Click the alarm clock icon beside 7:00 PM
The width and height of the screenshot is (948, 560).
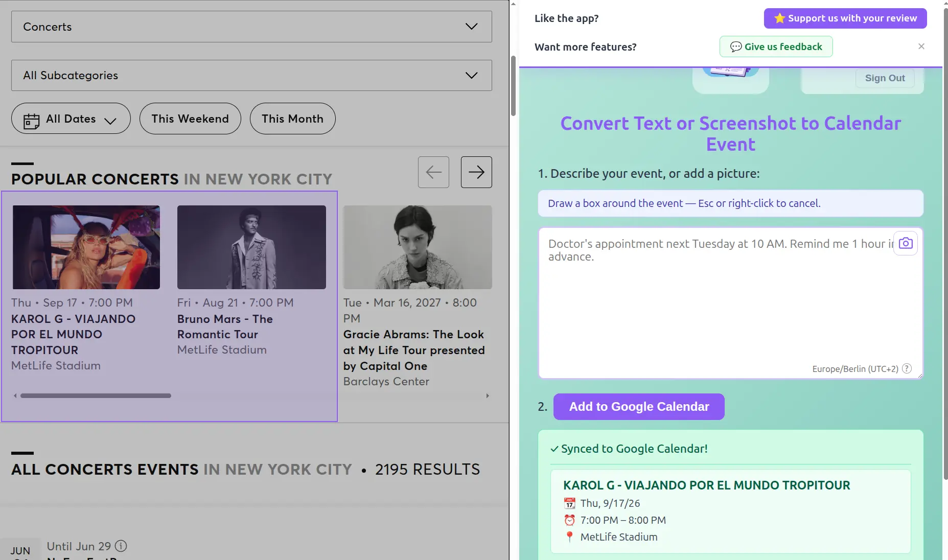pyautogui.click(x=569, y=520)
